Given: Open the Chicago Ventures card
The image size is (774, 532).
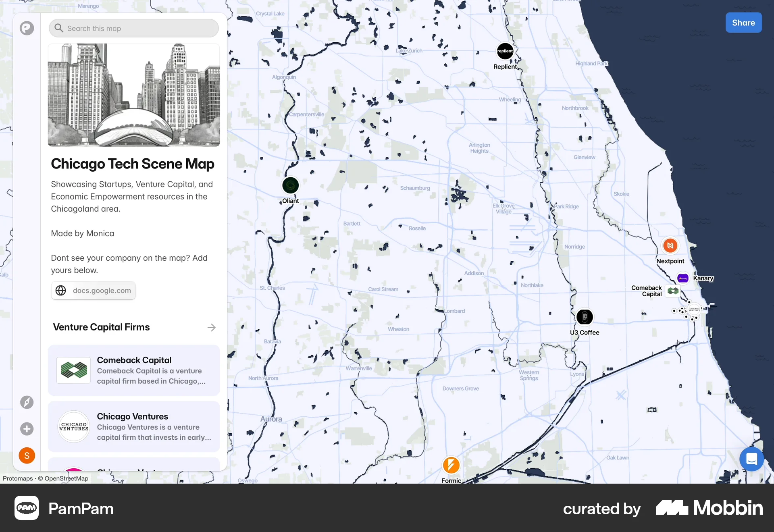Looking at the screenshot, I should click(134, 426).
